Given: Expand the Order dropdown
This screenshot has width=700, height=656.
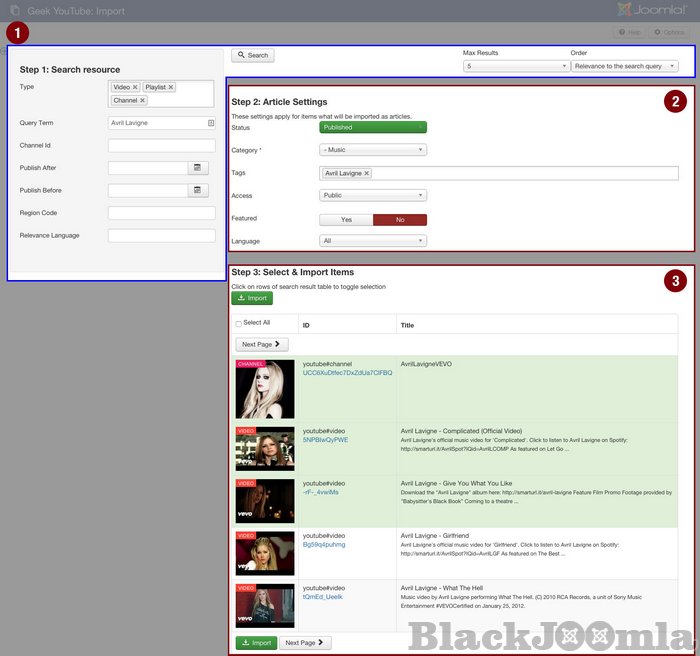Looking at the screenshot, I should [x=625, y=66].
